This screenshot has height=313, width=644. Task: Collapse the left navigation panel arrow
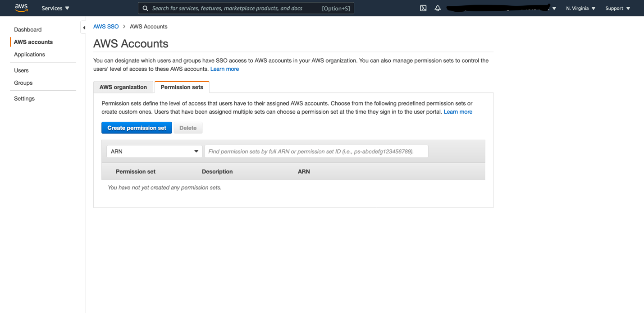click(x=84, y=28)
